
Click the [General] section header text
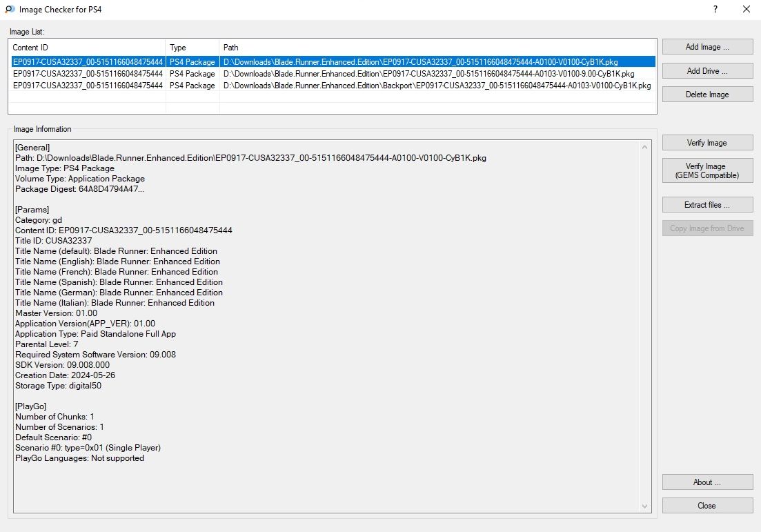pyautogui.click(x=32, y=148)
